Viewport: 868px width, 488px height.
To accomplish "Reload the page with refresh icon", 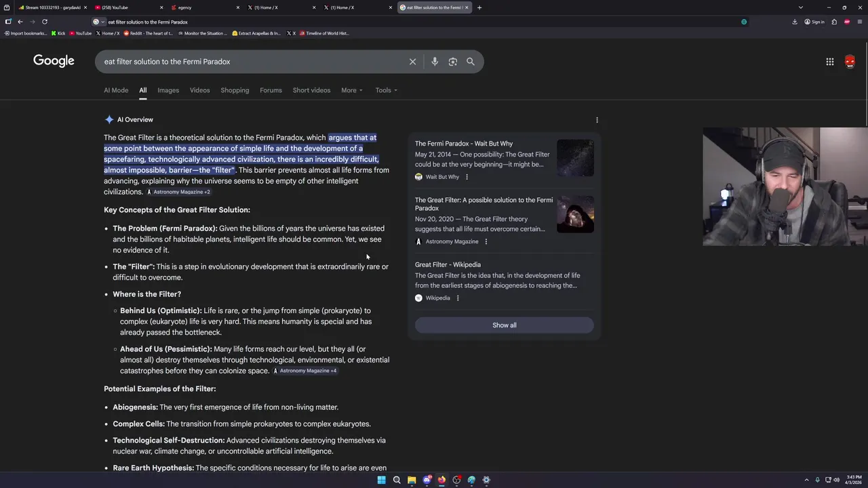I will click(45, 22).
